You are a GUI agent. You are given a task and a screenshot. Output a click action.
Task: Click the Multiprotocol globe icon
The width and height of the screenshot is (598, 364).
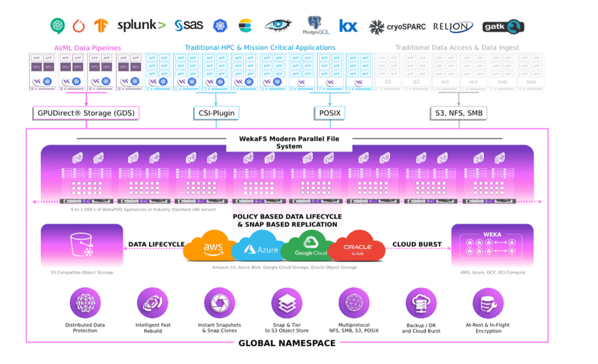(x=354, y=303)
